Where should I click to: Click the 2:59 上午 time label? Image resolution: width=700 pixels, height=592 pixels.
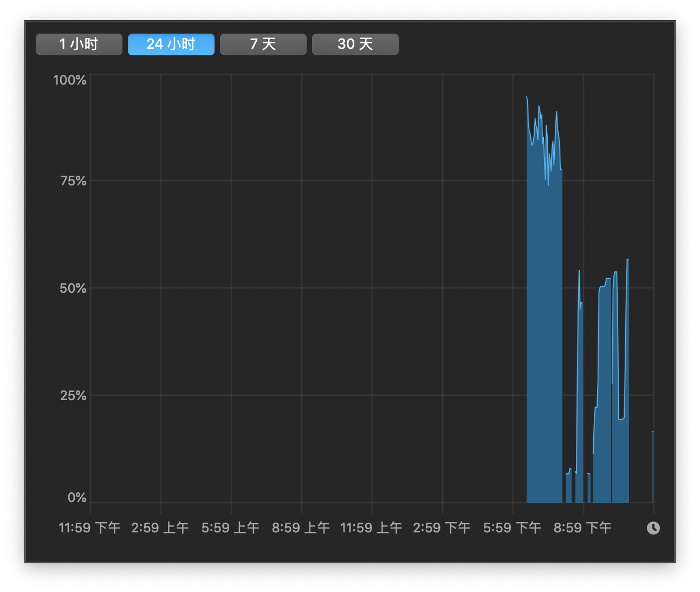click(160, 528)
